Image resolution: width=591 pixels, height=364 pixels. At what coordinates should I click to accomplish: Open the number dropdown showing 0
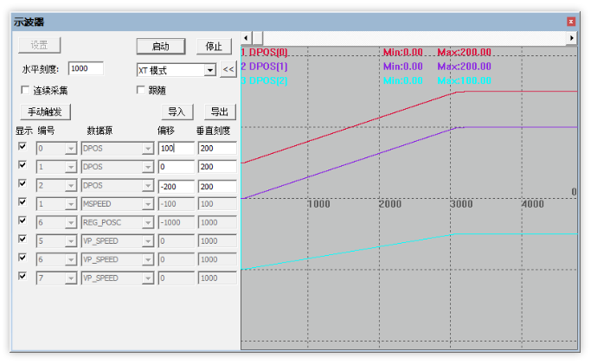click(x=70, y=149)
